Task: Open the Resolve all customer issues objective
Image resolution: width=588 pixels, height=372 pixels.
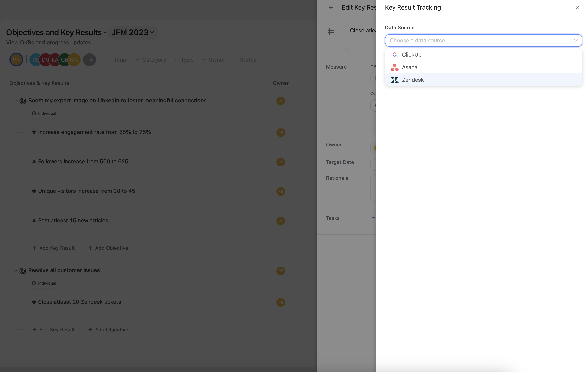Action: (x=64, y=270)
